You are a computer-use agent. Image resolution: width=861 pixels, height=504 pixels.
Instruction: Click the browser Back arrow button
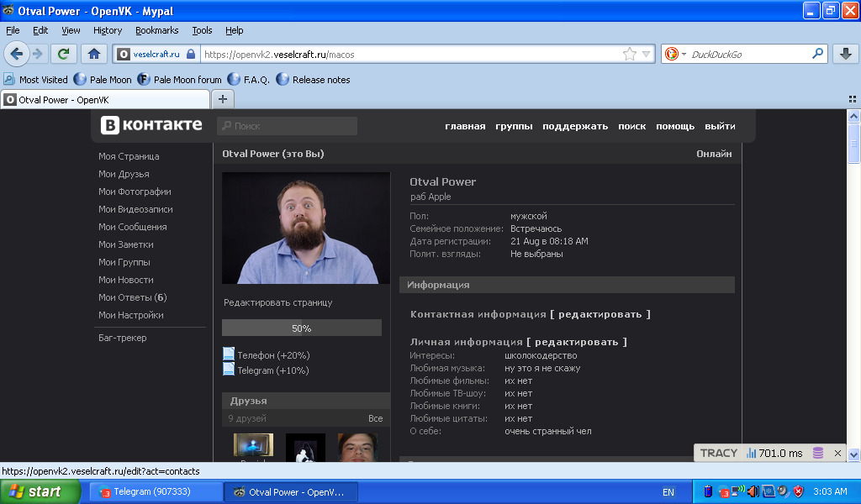click(16, 54)
